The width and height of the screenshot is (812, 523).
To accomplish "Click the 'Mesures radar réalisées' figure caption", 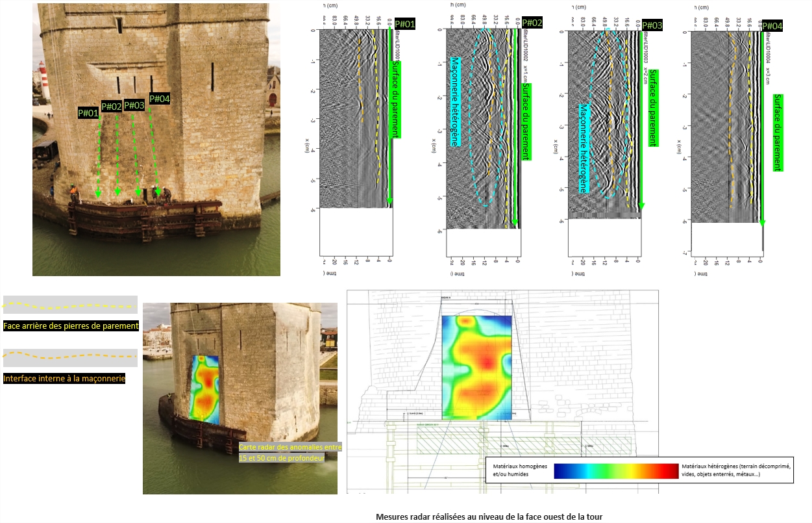I will point(489,517).
